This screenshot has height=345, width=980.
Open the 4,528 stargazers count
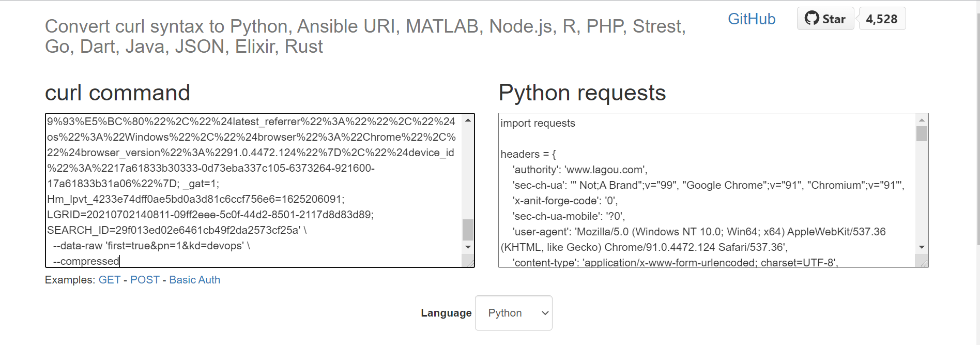[882, 19]
